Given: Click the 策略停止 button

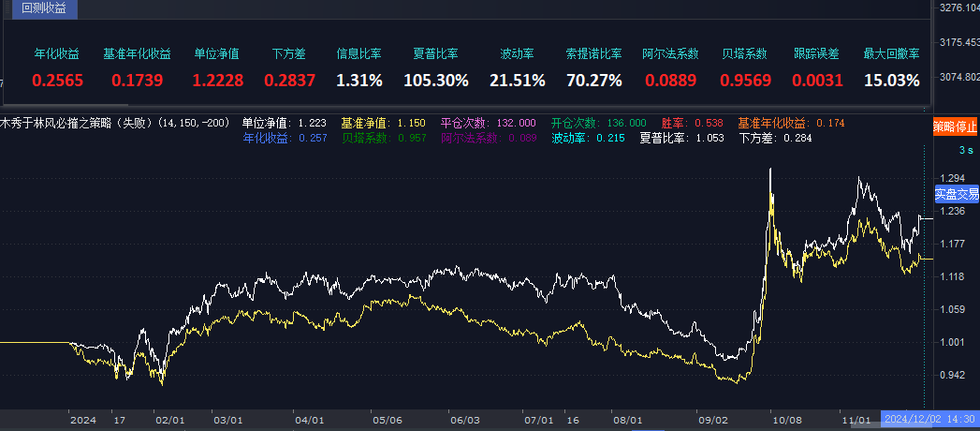Looking at the screenshot, I should (955, 127).
